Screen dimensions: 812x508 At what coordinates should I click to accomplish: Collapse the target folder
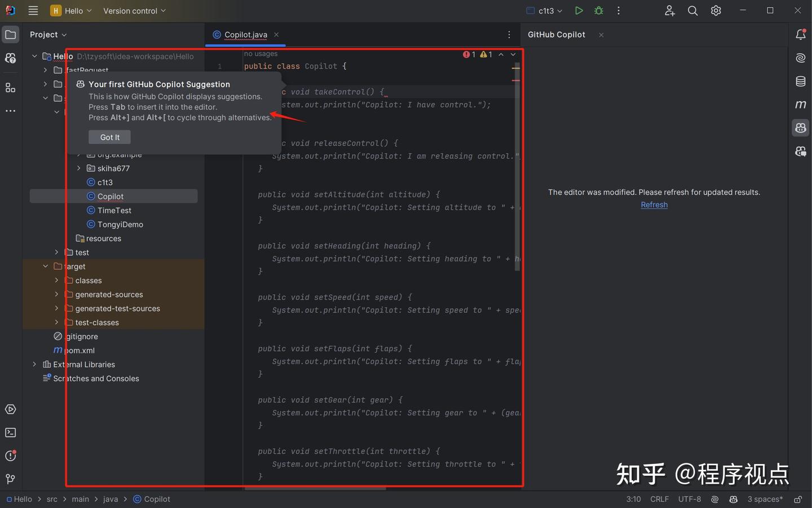point(46,266)
